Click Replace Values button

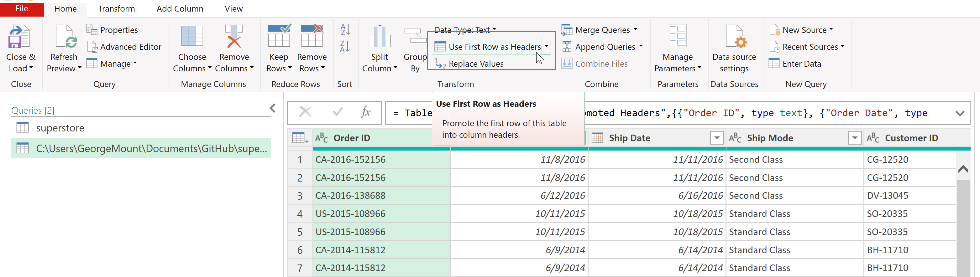(475, 64)
